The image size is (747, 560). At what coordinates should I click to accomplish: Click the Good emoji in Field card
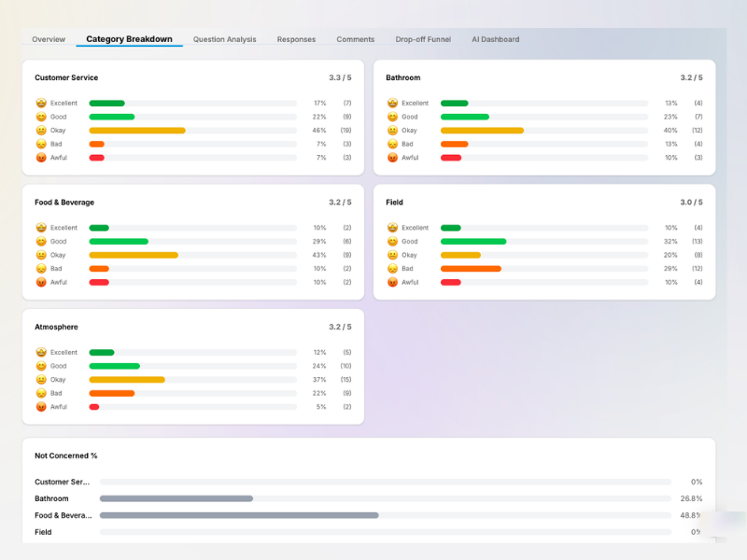point(392,242)
